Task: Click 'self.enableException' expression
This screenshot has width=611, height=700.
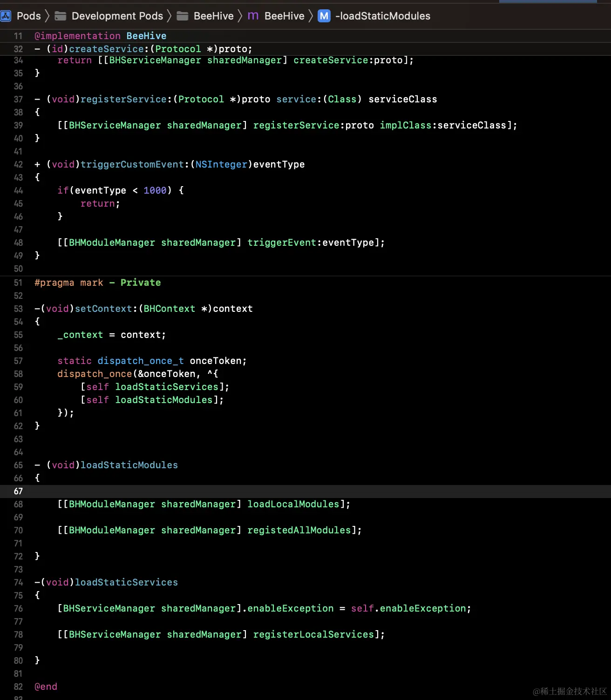Action: [x=408, y=608]
